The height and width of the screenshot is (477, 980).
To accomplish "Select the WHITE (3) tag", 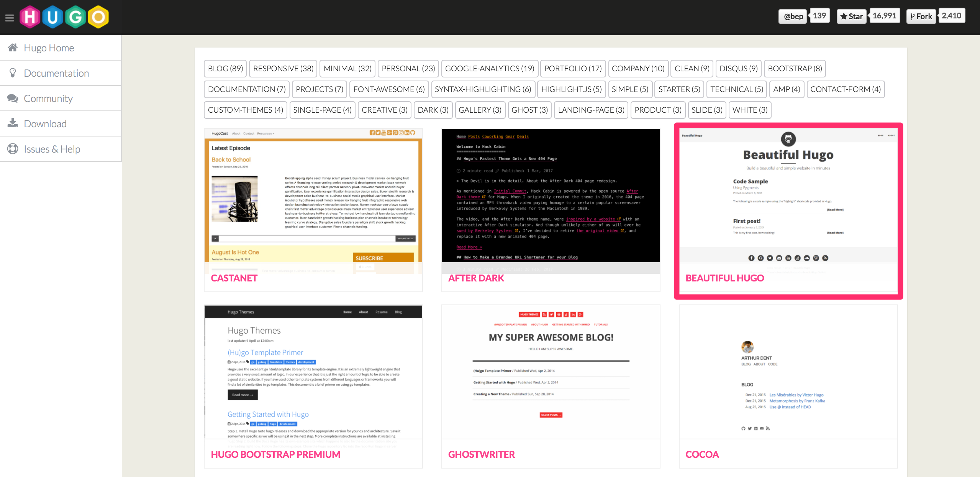I will point(750,110).
